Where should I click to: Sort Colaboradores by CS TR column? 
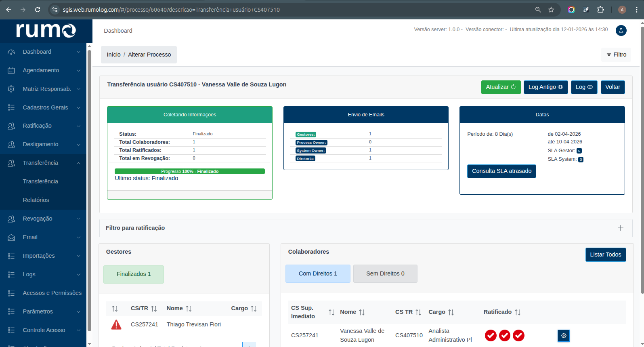tap(418, 312)
